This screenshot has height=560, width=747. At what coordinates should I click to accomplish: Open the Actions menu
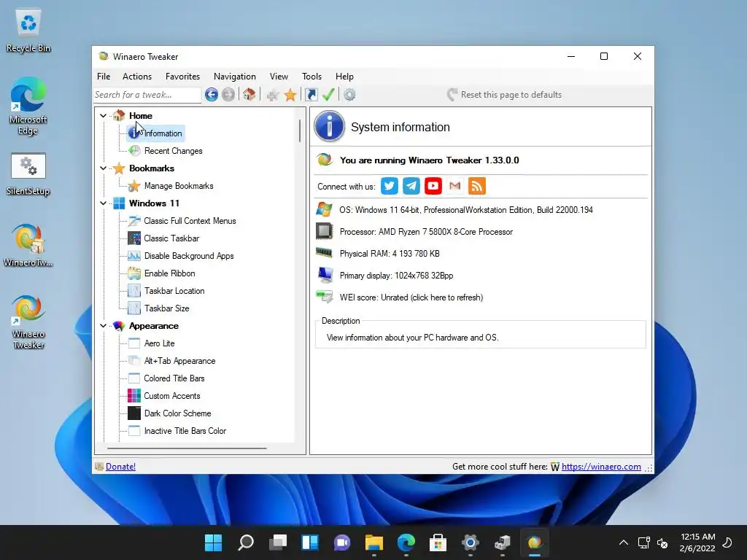point(137,76)
